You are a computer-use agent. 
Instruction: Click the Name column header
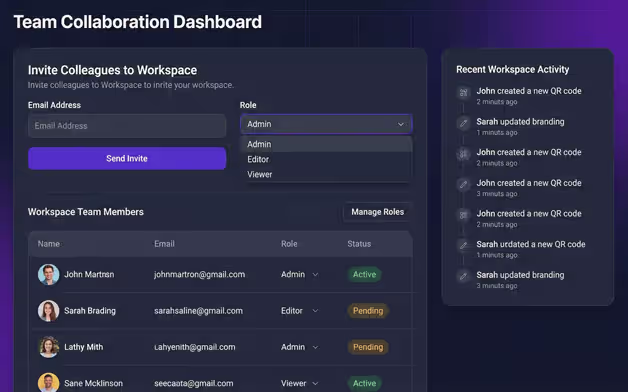48,244
